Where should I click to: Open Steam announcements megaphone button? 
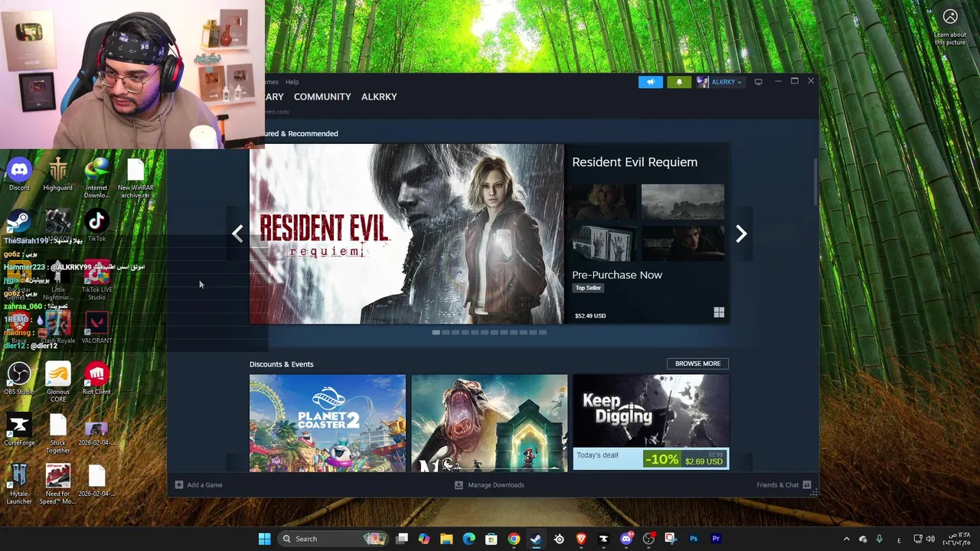[651, 82]
